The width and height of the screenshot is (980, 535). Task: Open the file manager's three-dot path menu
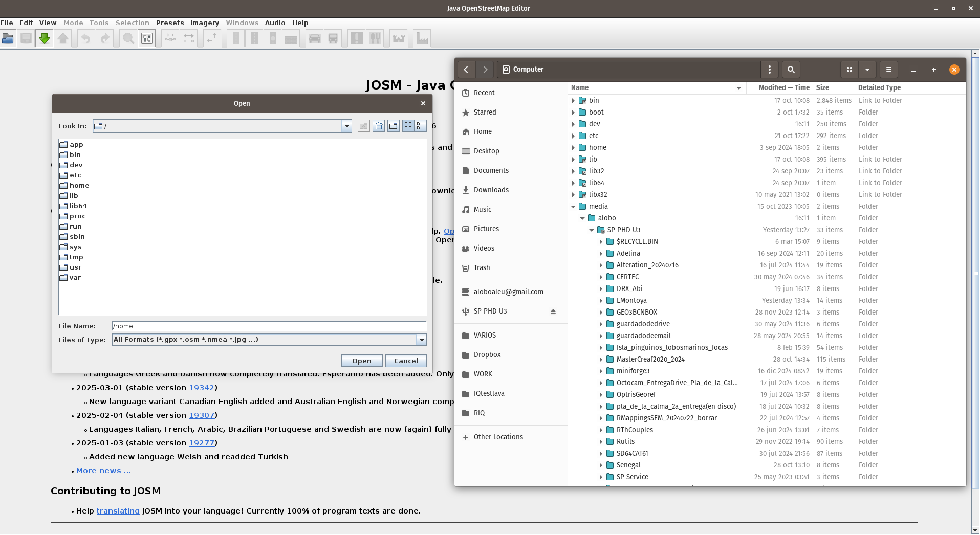pos(770,70)
